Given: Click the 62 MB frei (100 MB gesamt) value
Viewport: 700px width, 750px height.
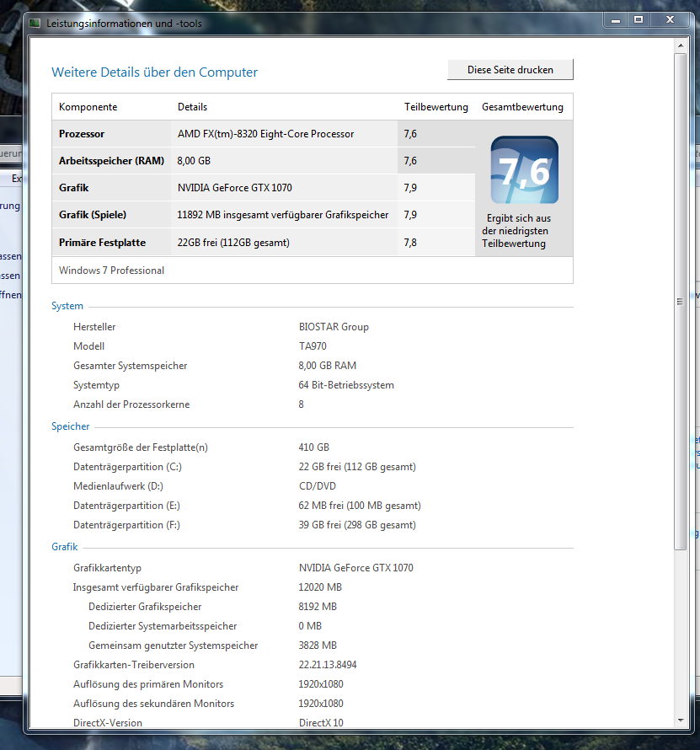Looking at the screenshot, I should [360, 506].
